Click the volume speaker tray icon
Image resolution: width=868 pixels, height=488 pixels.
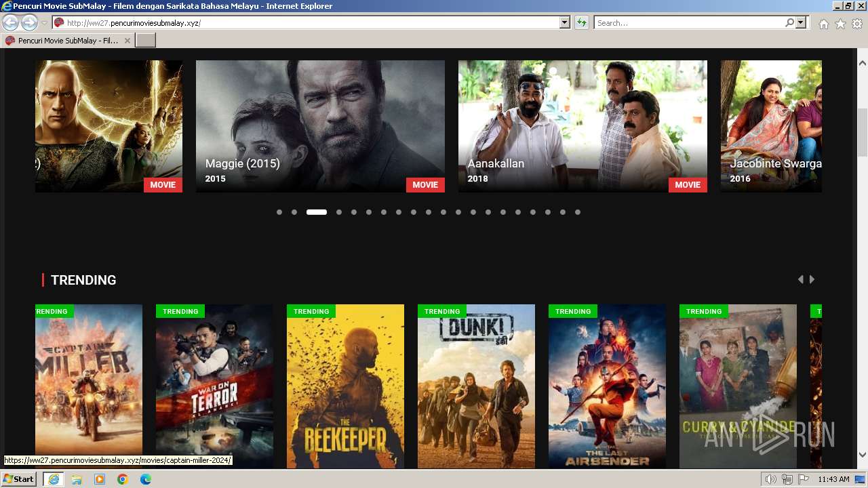pos(771,479)
